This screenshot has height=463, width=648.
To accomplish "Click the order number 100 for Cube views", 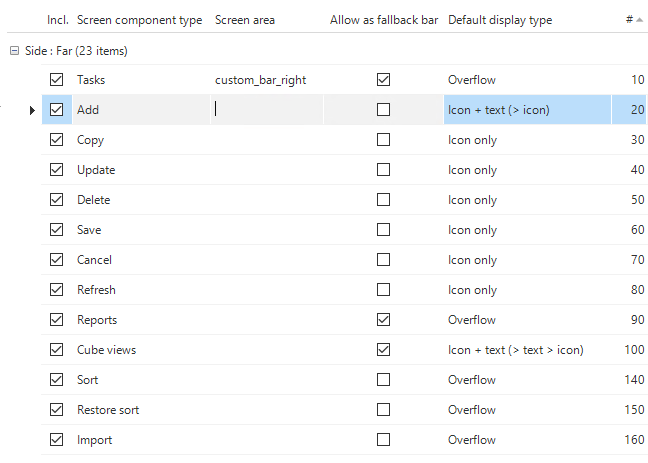I will [634, 350].
